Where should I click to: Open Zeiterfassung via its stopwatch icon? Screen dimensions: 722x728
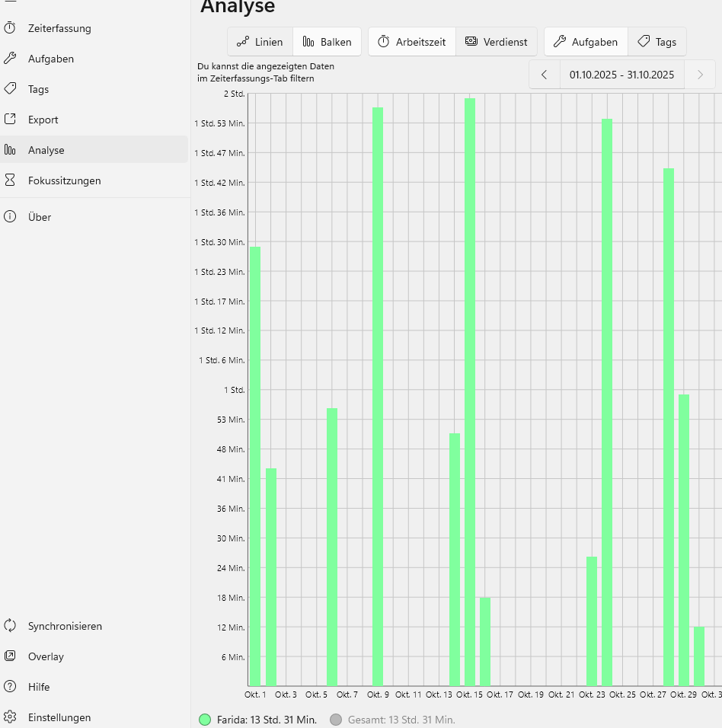coord(11,28)
